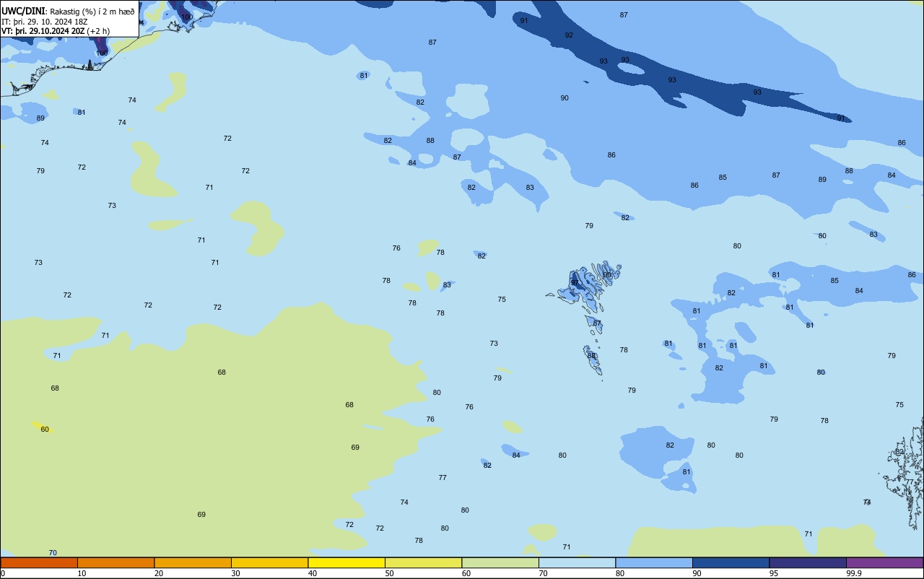
Task: Click the UWC/DINI model name in title box
Action: (x=24, y=11)
